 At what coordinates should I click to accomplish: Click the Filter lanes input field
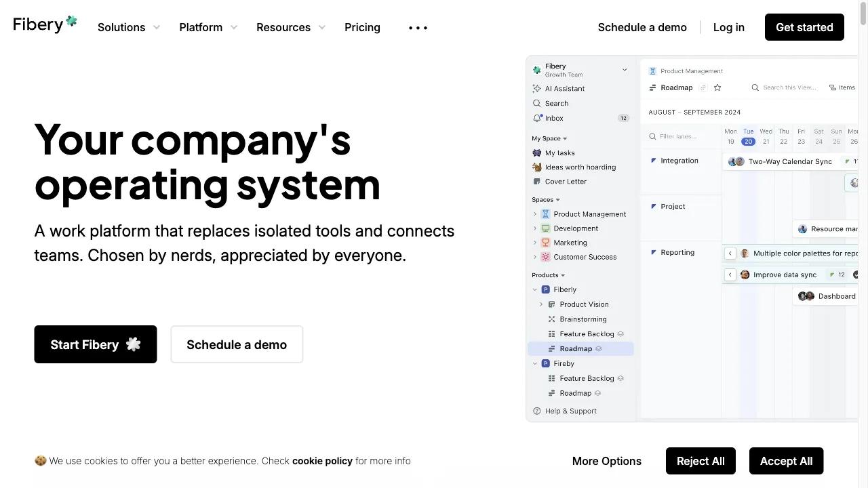pos(681,136)
